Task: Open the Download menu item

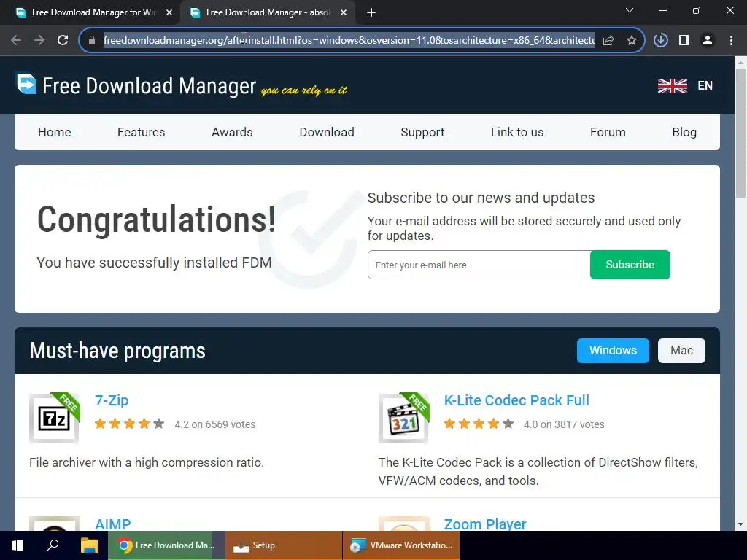Action: 327,133
